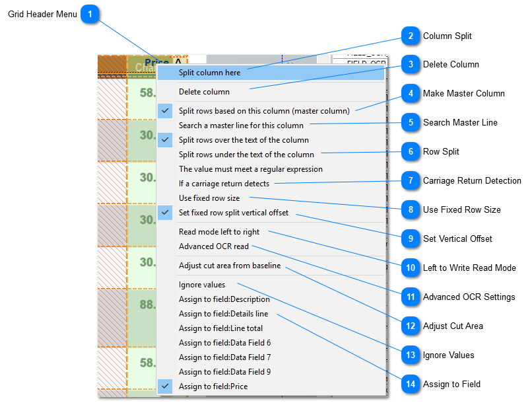Uncheck 'Assign to field:Price' entry
The image size is (532, 403).
271,386
